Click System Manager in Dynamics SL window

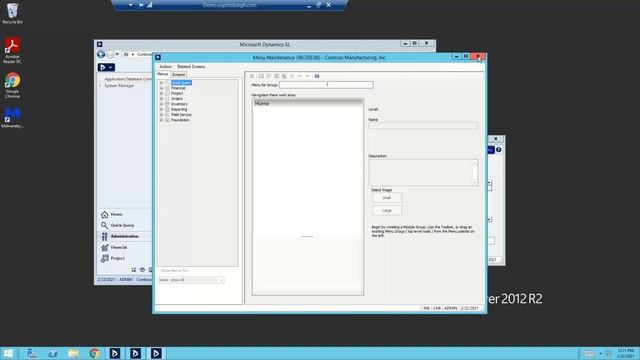coord(119,86)
